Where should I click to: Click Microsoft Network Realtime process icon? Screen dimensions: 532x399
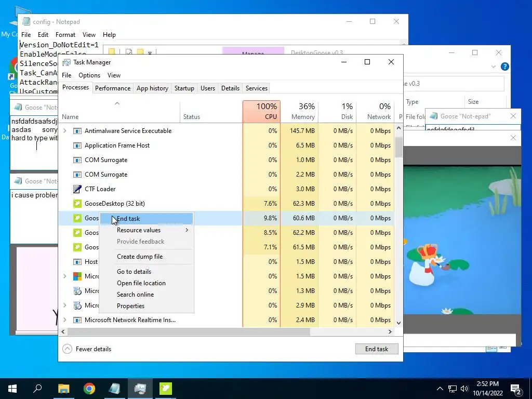click(77, 320)
